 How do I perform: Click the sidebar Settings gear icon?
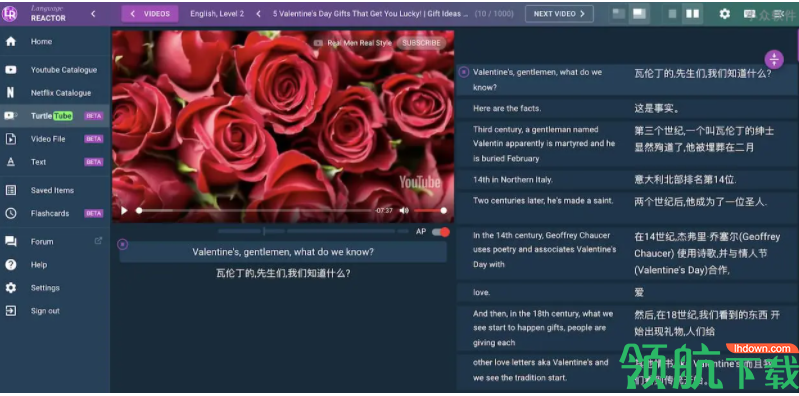click(x=11, y=288)
